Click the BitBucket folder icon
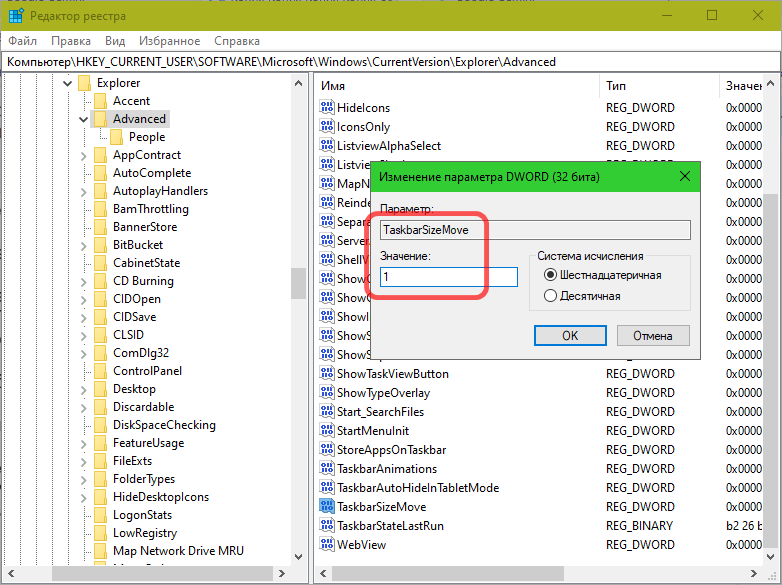The height and width of the screenshot is (585, 782). point(100,245)
